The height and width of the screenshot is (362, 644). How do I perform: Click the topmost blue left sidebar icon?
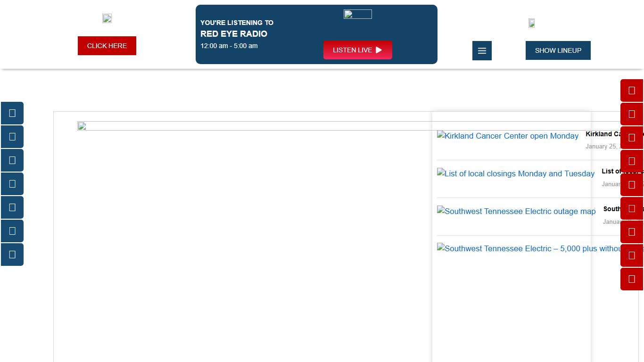point(12,113)
